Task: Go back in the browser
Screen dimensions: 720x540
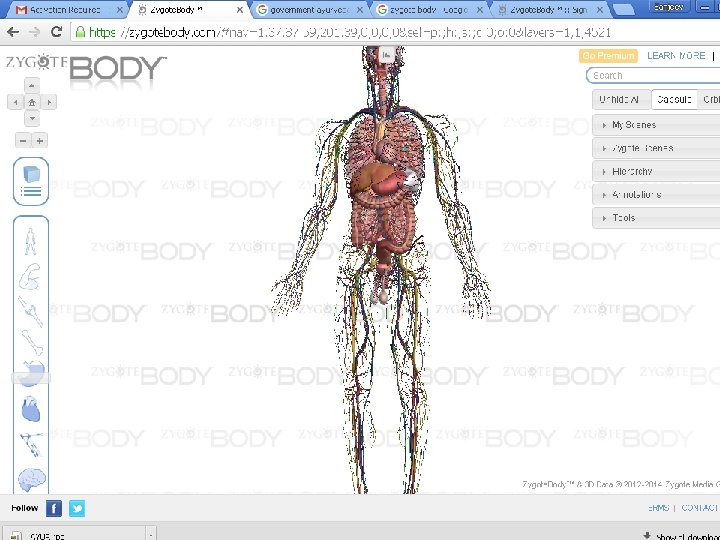Action: (13, 32)
